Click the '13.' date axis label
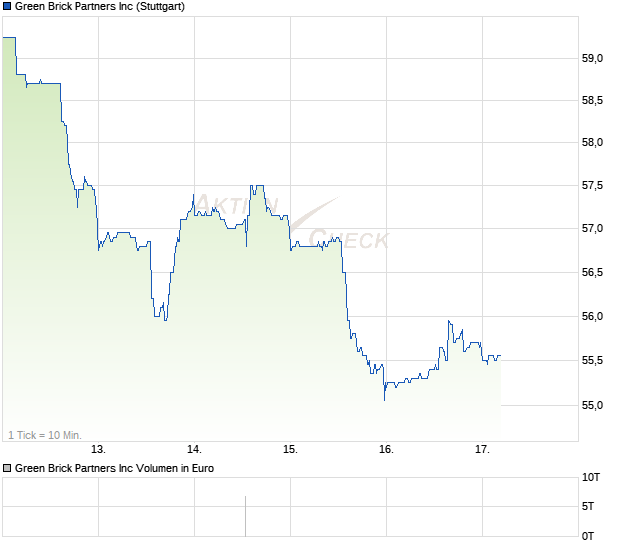This screenshot has height=546, width=620. pyautogui.click(x=98, y=450)
